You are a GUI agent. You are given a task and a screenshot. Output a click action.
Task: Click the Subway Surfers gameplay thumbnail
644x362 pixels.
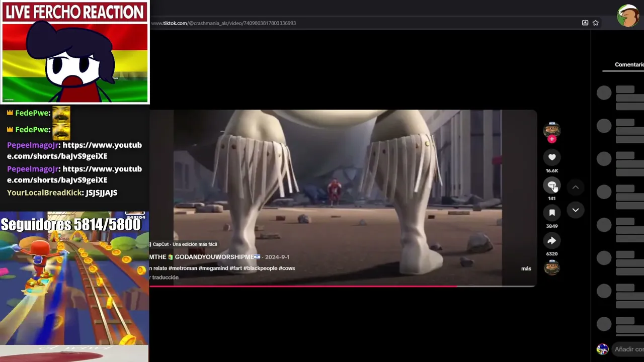click(74, 278)
